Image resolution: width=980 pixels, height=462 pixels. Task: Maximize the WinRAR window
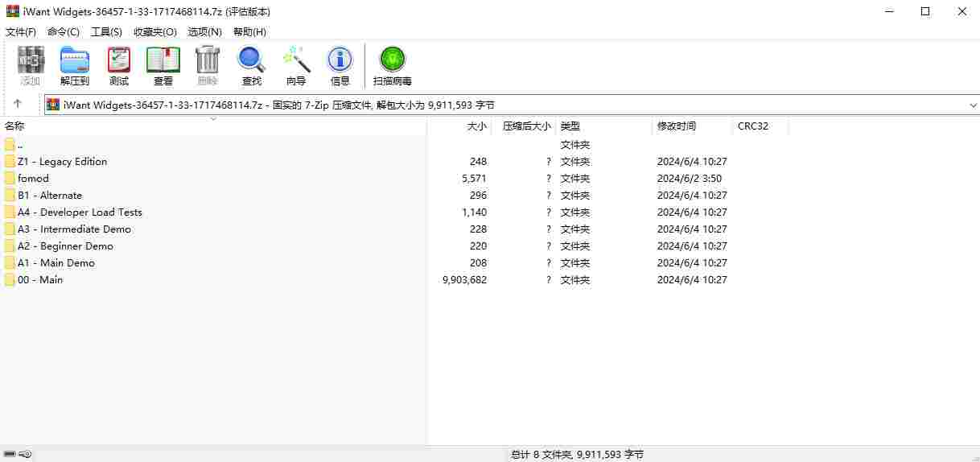point(925,11)
